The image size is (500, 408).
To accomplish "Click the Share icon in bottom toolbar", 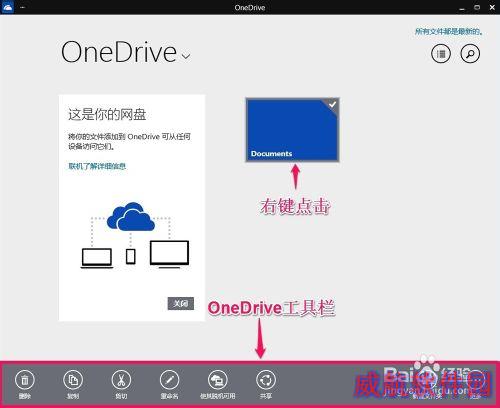I will click(266, 380).
